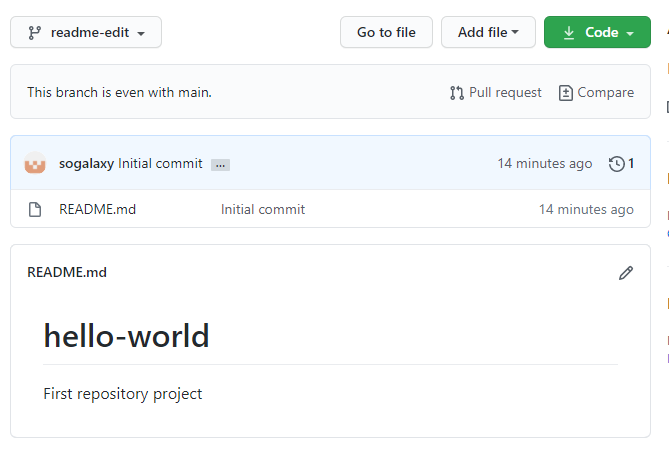The image size is (669, 469).
Task: Click sogalaxy's avatar image
Action: coord(35,163)
